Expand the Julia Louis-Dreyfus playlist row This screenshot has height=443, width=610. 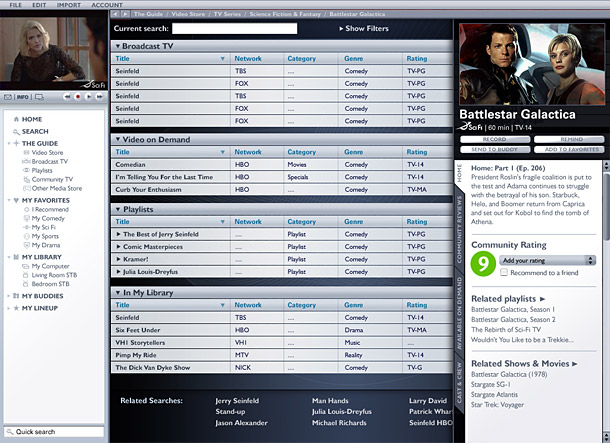(119, 271)
